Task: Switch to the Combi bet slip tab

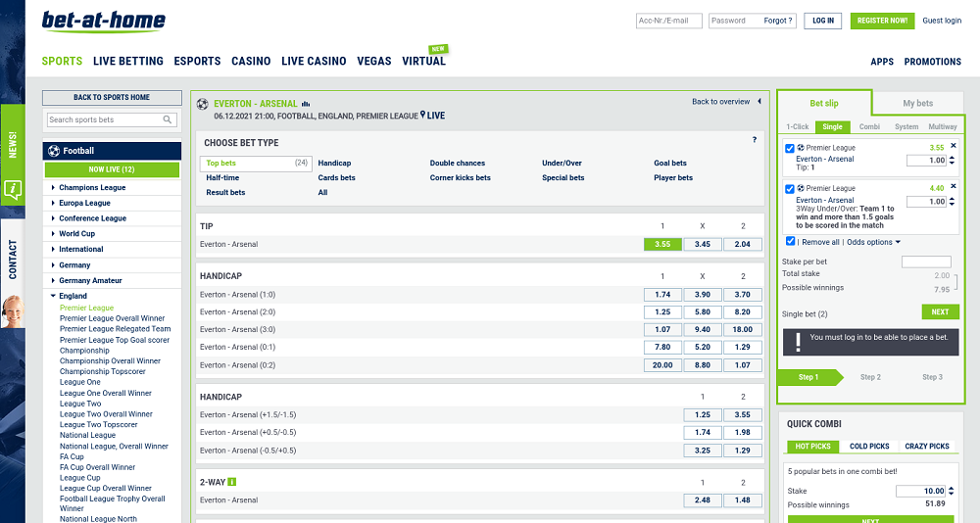Action: click(868, 127)
